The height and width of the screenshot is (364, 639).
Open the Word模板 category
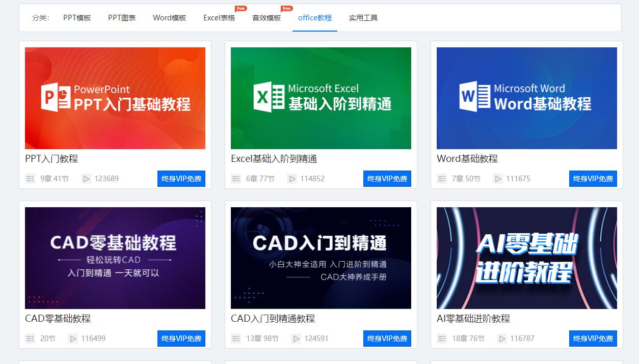(x=169, y=17)
